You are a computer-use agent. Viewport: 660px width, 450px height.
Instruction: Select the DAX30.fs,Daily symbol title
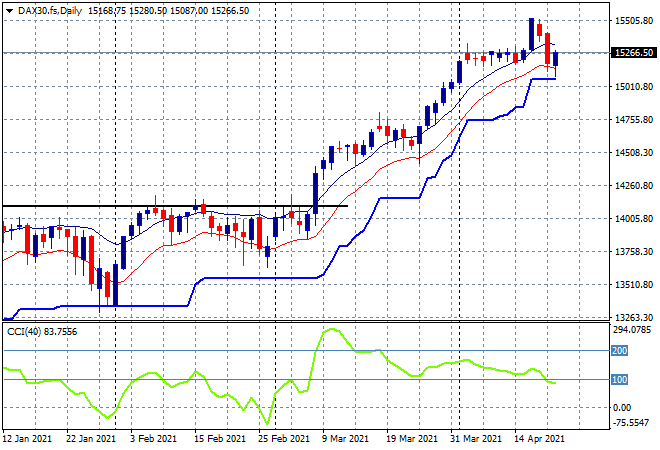50,11
